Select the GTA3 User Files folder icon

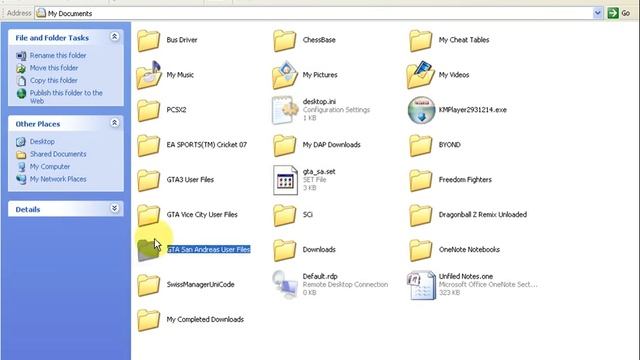pyautogui.click(x=149, y=180)
